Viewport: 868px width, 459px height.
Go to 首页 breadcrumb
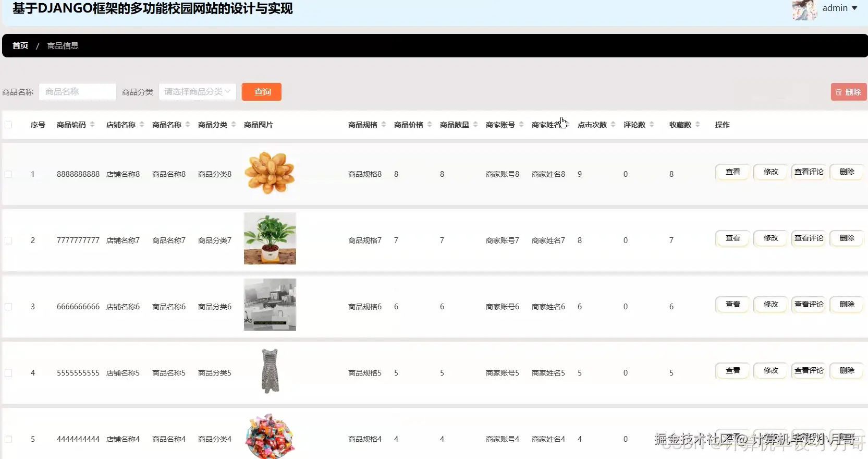click(20, 46)
